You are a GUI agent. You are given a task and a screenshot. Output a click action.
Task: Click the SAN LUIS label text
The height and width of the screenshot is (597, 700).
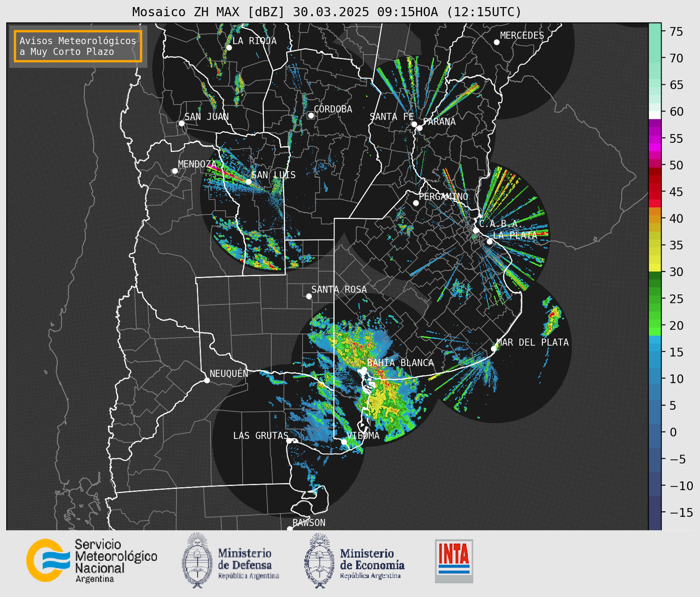(x=273, y=175)
